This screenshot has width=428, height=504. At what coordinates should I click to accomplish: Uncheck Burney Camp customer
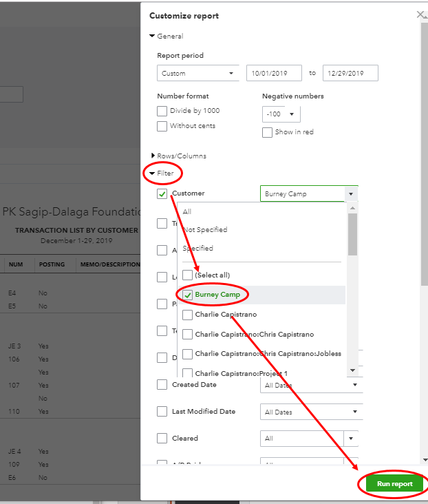pyautogui.click(x=187, y=295)
